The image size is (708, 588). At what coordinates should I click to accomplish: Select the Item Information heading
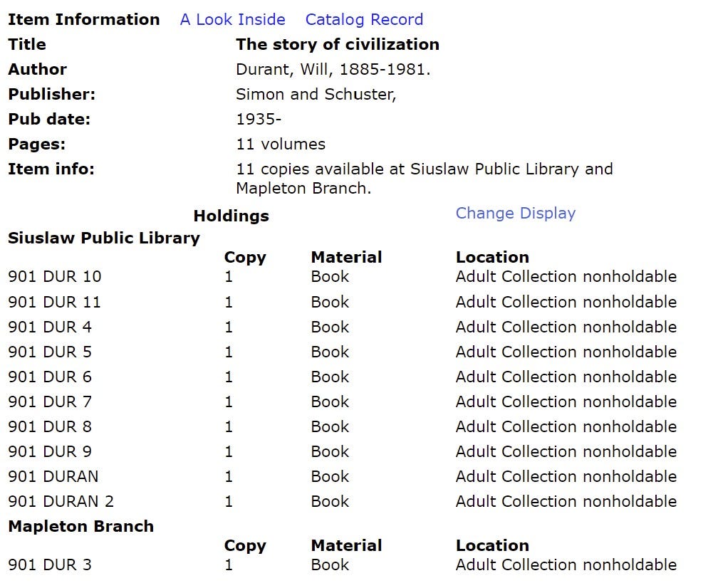[x=84, y=19]
